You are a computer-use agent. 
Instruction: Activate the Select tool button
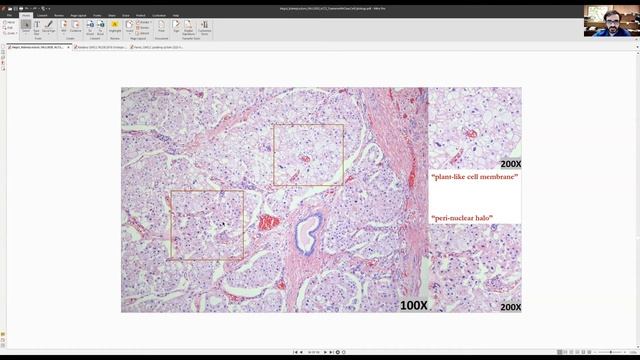point(26,27)
